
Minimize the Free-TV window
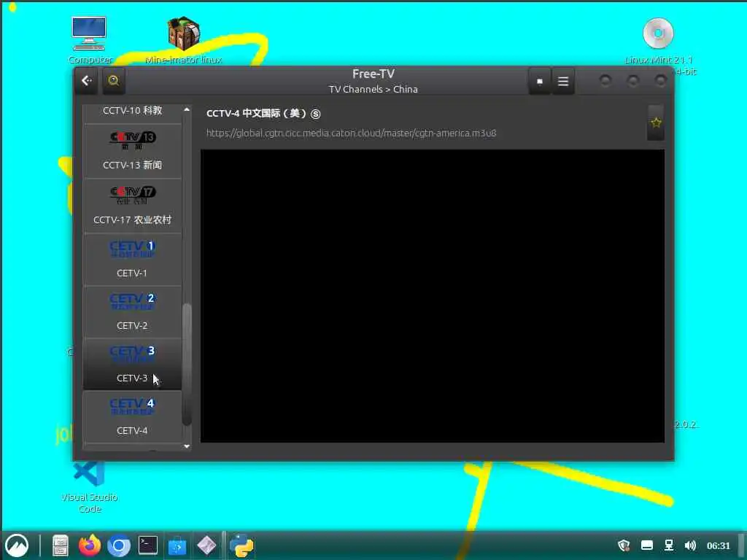pos(605,80)
